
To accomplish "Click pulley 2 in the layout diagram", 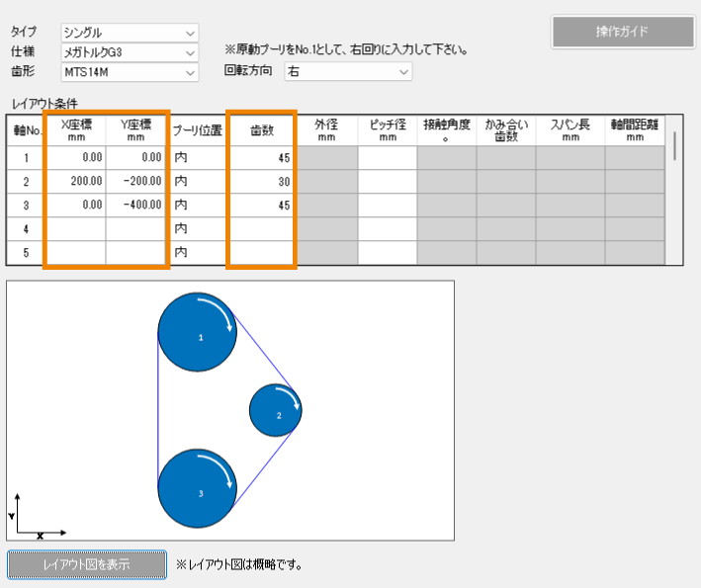I will pos(276,410).
